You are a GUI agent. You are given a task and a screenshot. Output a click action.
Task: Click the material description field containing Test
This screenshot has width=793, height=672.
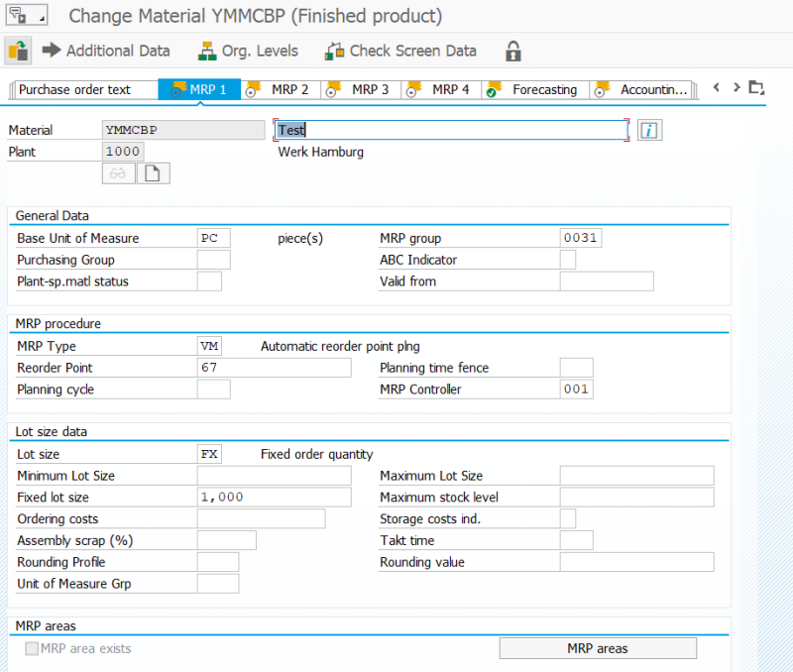pos(451,130)
